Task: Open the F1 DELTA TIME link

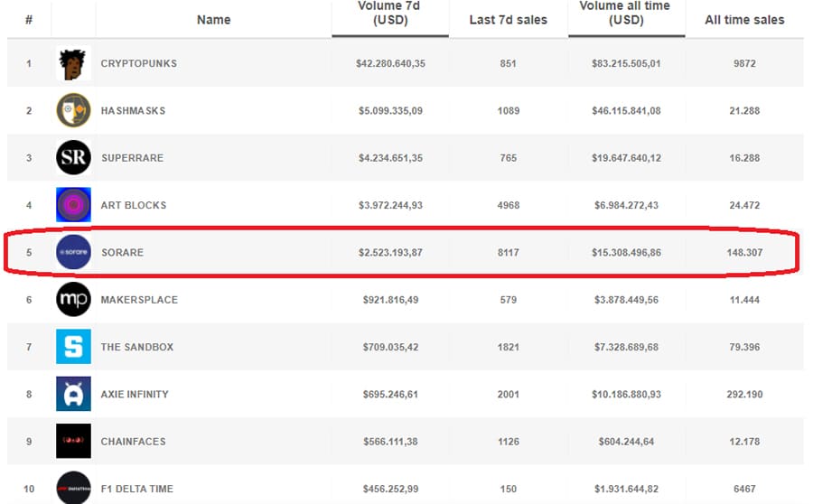Action: click(x=137, y=488)
